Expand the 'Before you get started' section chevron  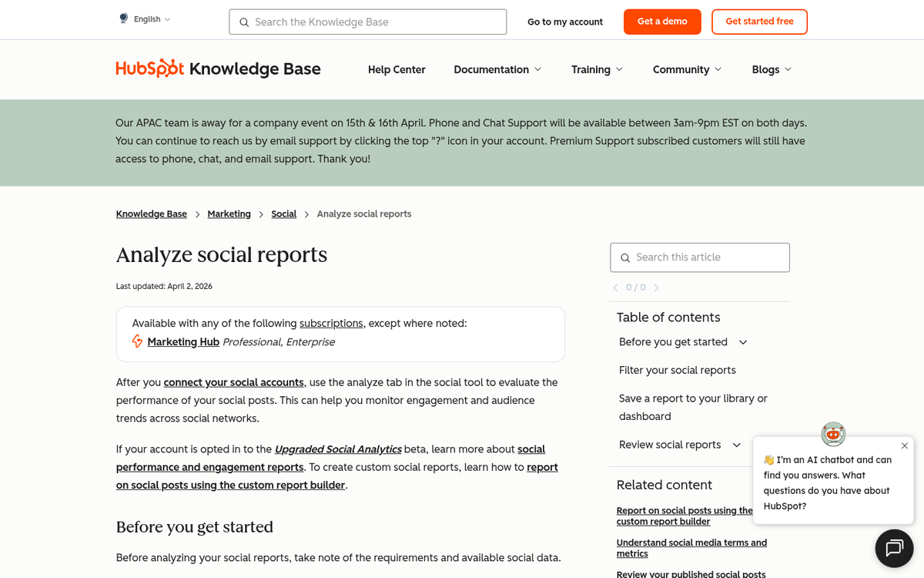[743, 341]
